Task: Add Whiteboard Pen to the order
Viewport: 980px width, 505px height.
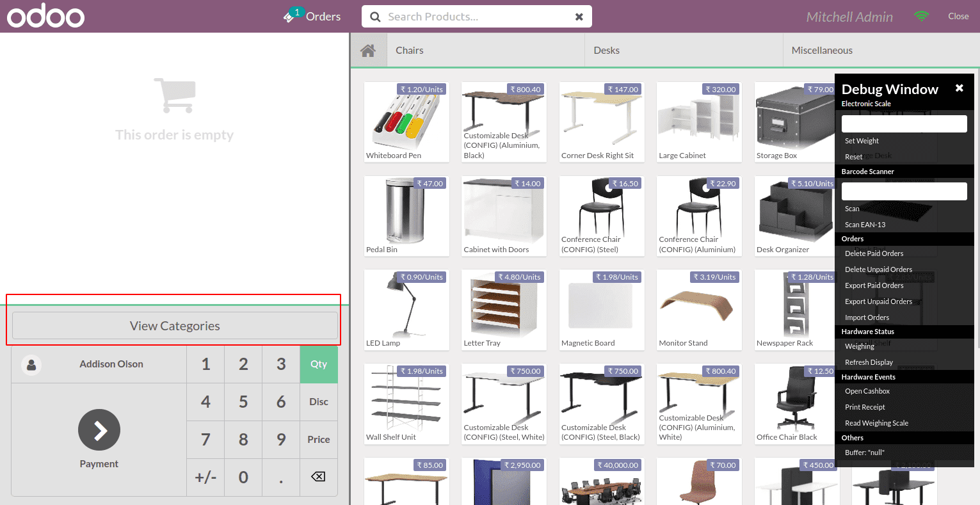Action: point(406,122)
